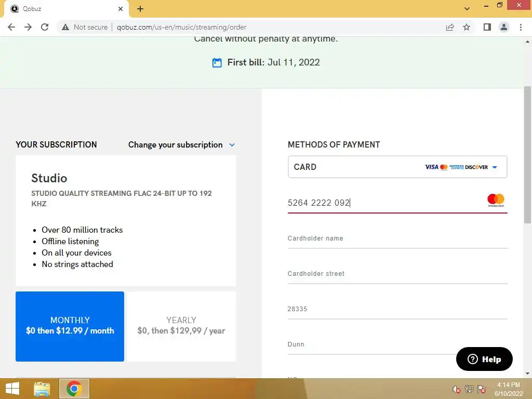Screen dimensions: 532x399
Task: Click the 'YOUR SUBSCRIPTION' heading
Action: (56, 145)
